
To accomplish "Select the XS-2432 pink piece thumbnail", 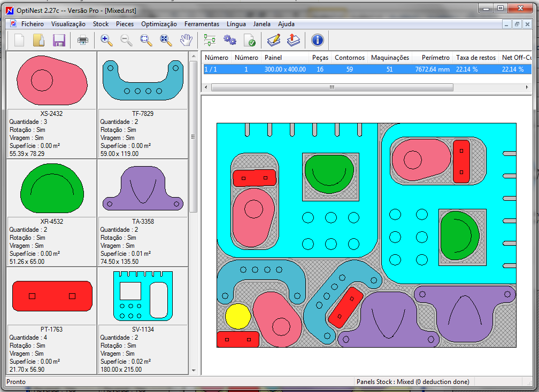I will click(x=52, y=80).
